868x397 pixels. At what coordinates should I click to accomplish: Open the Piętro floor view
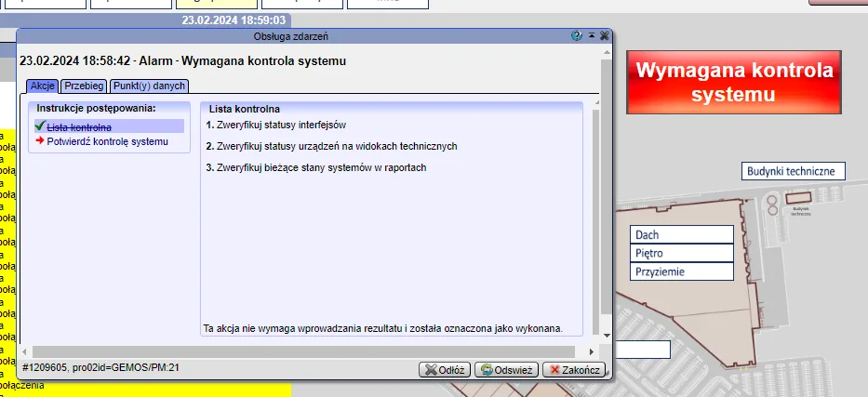click(681, 253)
